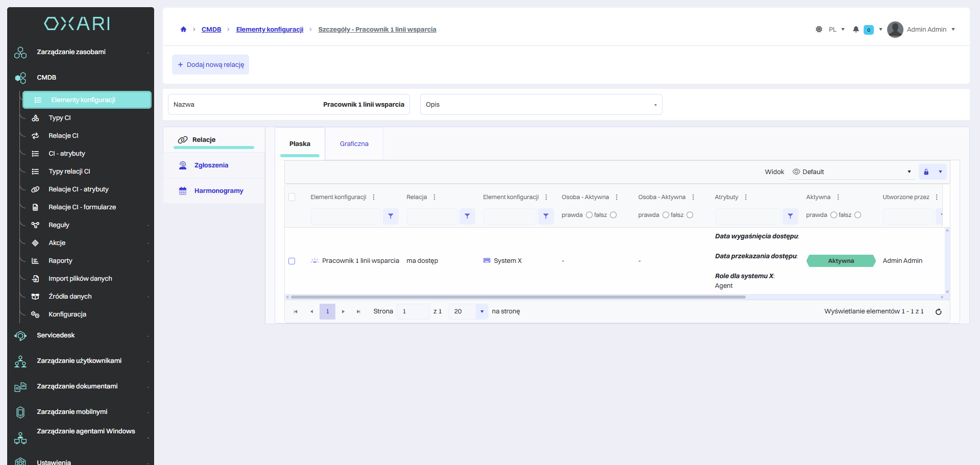Viewport: 980px width, 465px height.
Task: Open notifications bell icon
Action: (856, 30)
